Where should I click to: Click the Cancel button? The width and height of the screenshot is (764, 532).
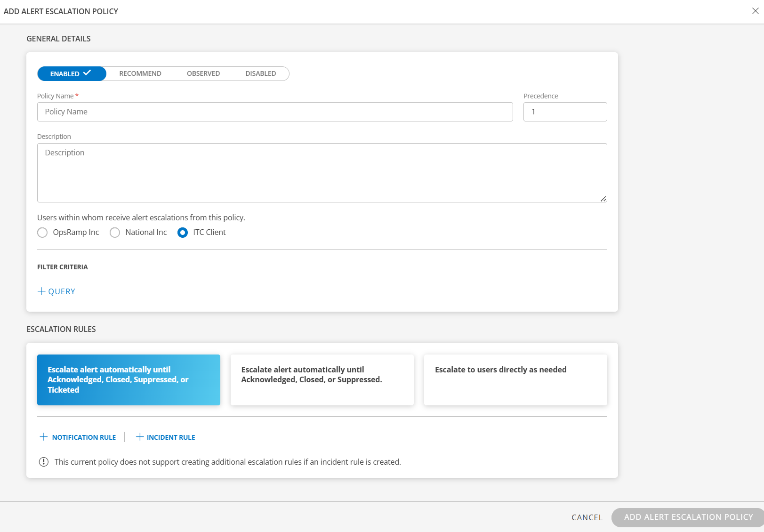click(587, 517)
